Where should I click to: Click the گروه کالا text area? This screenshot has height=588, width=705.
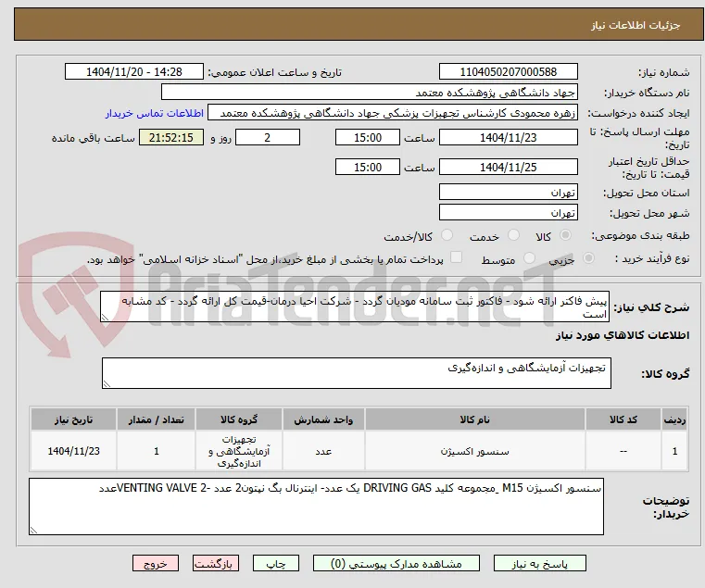[356, 373]
